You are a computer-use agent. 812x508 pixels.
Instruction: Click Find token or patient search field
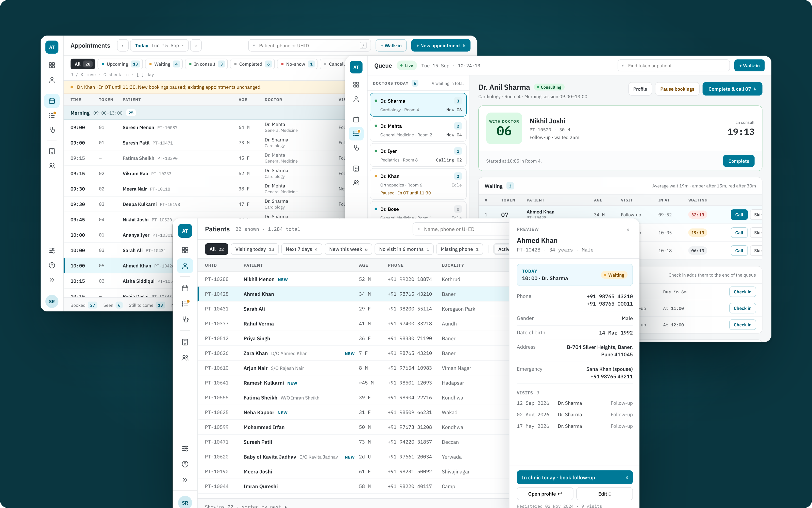pos(673,66)
